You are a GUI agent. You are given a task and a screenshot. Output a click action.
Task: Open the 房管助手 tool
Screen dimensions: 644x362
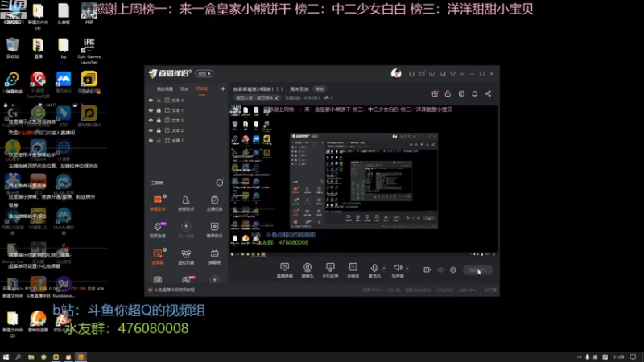coord(186,203)
